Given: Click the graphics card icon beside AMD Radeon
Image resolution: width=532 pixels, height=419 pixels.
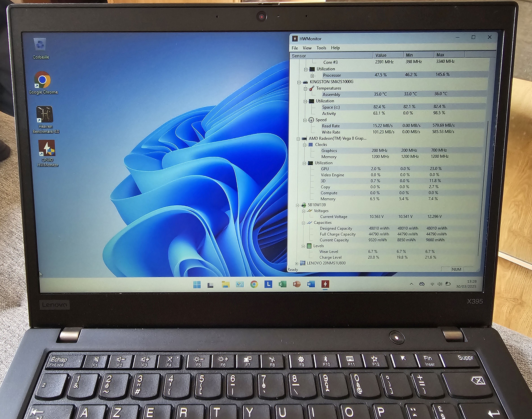Looking at the screenshot, I should pos(304,139).
